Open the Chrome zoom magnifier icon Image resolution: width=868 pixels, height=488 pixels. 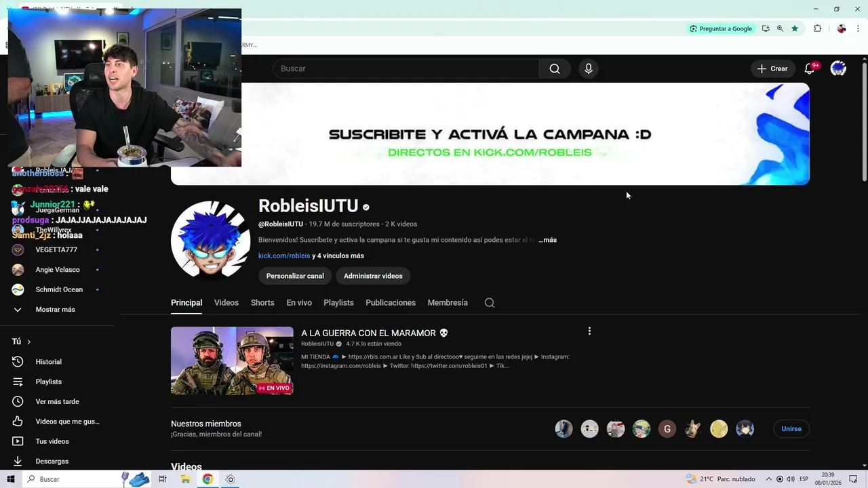tap(780, 28)
